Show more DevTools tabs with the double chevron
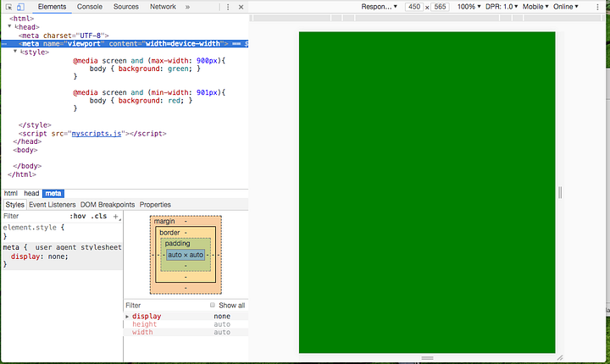610x364 pixels. pyautogui.click(x=187, y=7)
